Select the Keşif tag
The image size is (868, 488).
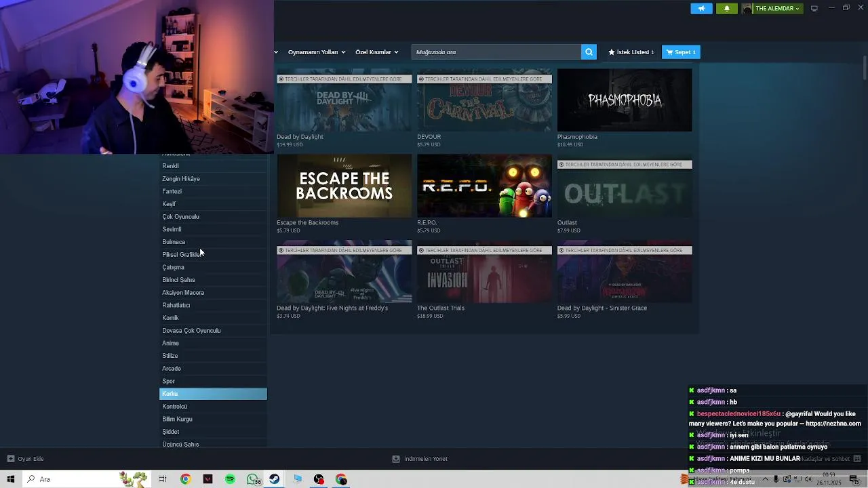click(x=213, y=204)
